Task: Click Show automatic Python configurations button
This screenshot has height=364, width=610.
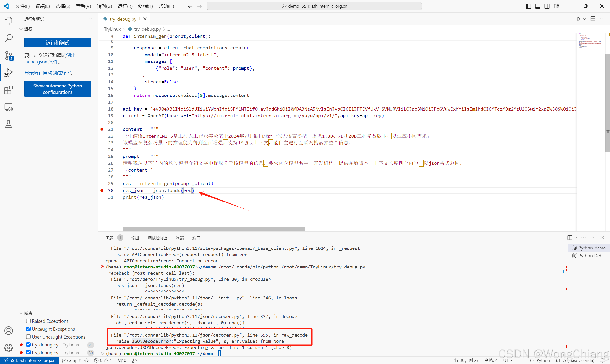Action: pos(57,89)
